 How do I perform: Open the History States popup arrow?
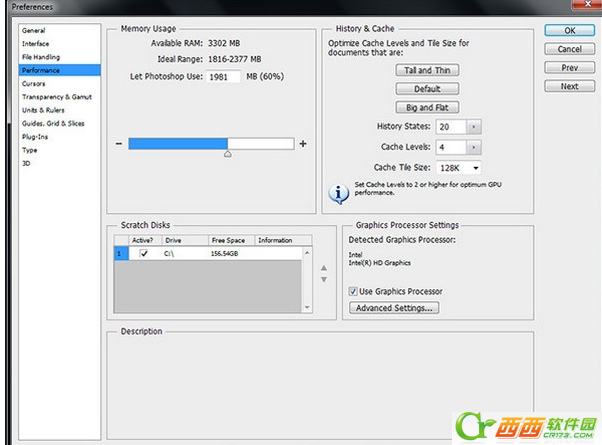pos(474,127)
